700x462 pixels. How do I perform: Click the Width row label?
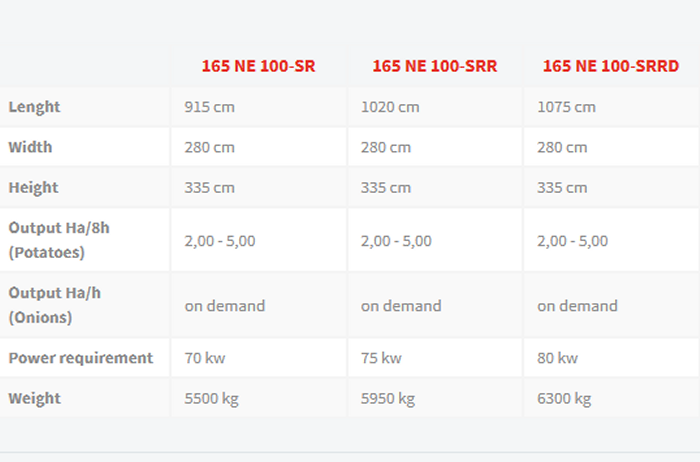tap(30, 147)
